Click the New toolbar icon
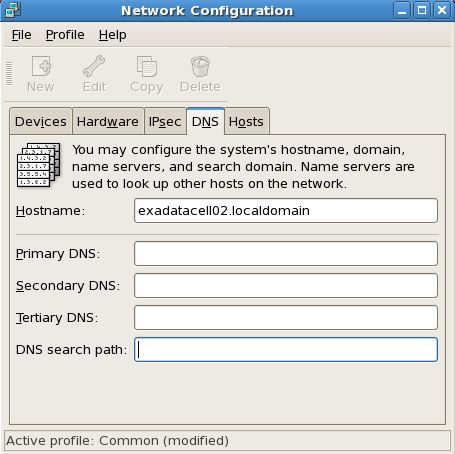 tap(41, 66)
